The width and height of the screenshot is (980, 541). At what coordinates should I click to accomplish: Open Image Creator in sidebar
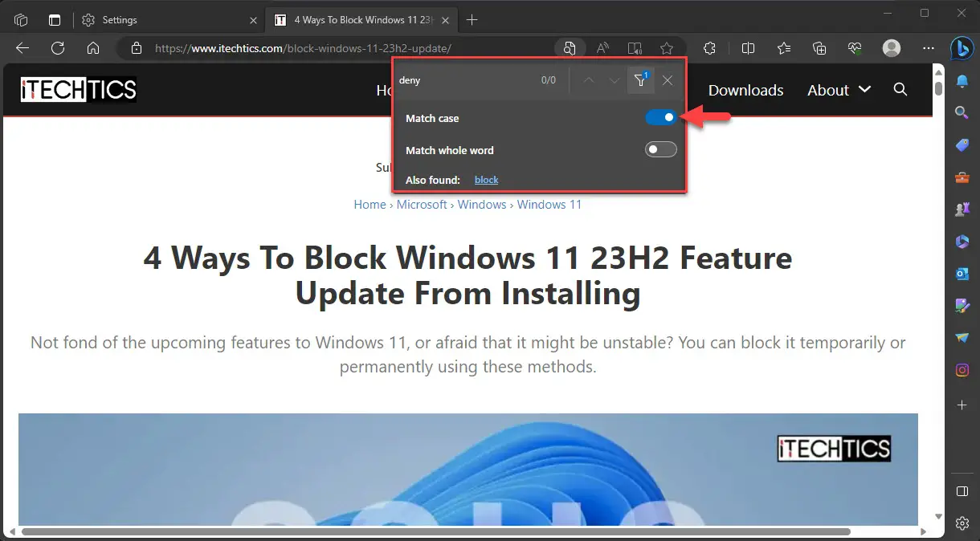[x=962, y=306]
